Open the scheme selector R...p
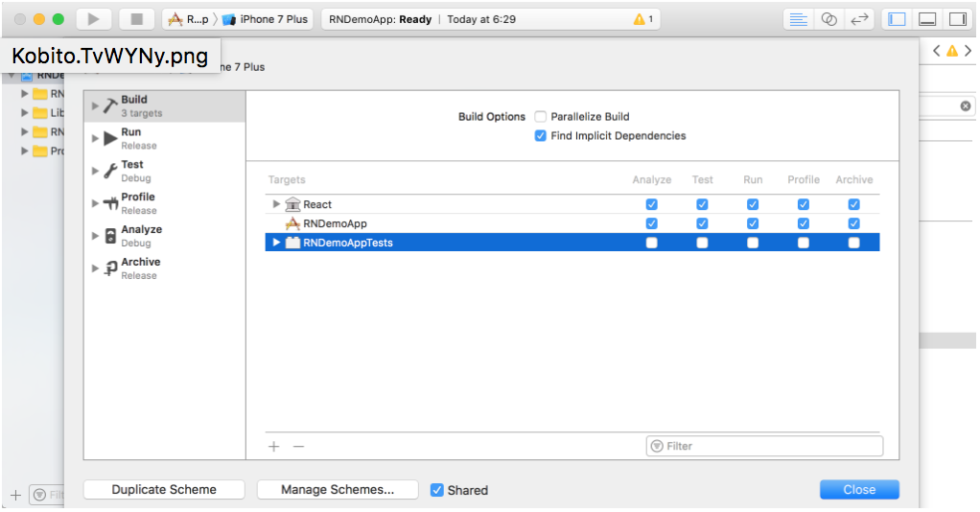 click(x=189, y=19)
